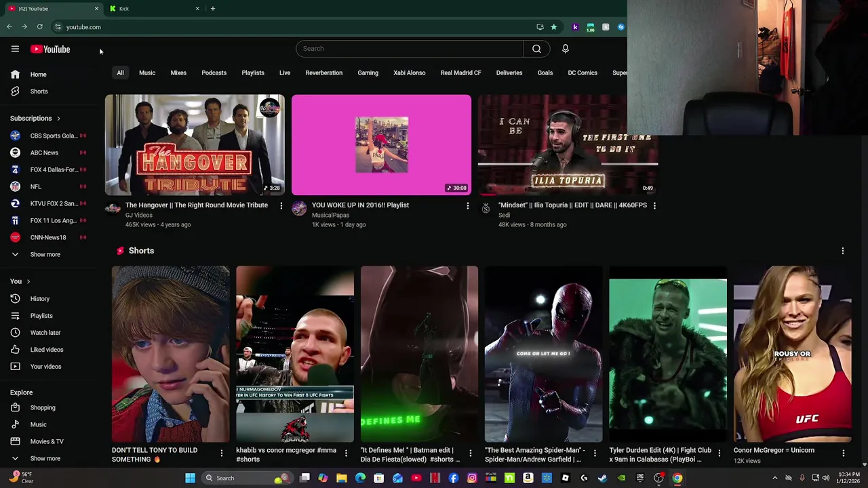Open the Shazam extension icon
This screenshot has height=488, width=868.
(620, 27)
